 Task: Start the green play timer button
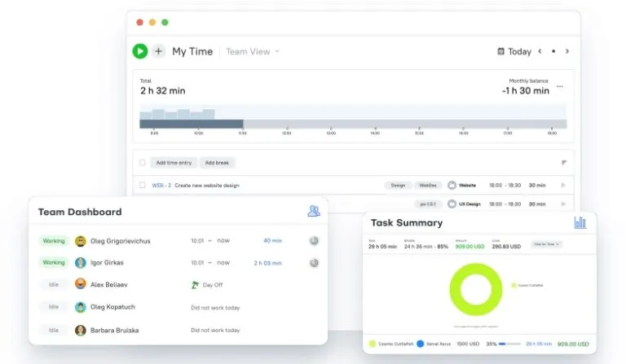(x=140, y=51)
